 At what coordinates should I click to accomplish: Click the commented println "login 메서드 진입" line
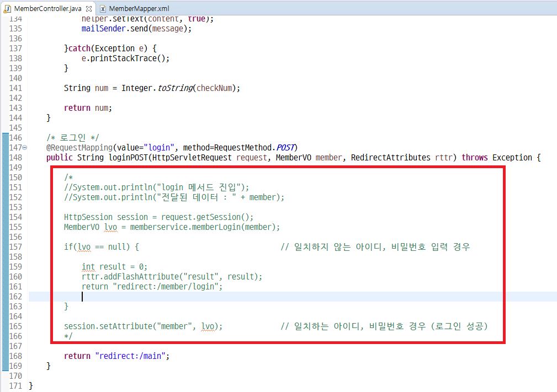(157, 187)
